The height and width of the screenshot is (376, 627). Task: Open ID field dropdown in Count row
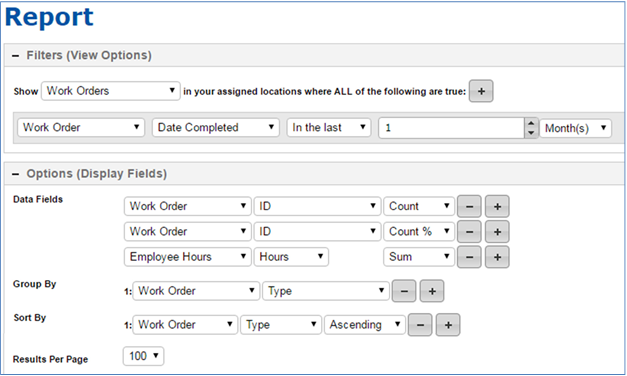tap(317, 206)
